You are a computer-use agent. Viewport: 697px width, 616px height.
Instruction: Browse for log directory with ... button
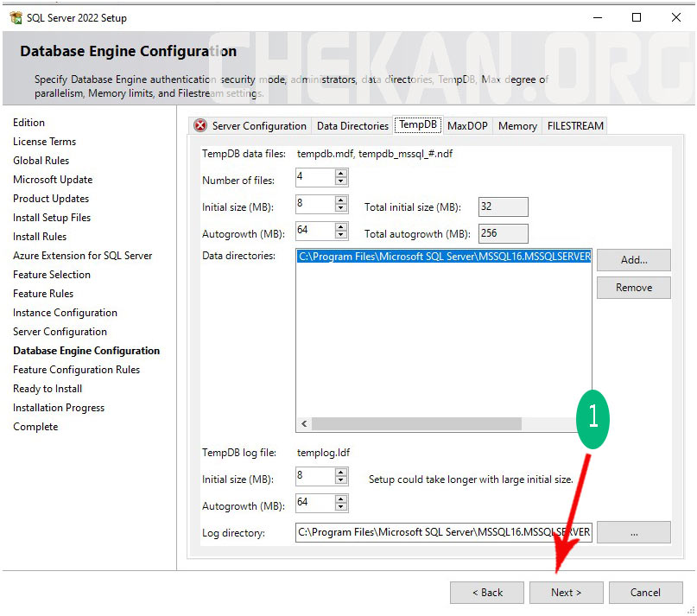click(633, 532)
